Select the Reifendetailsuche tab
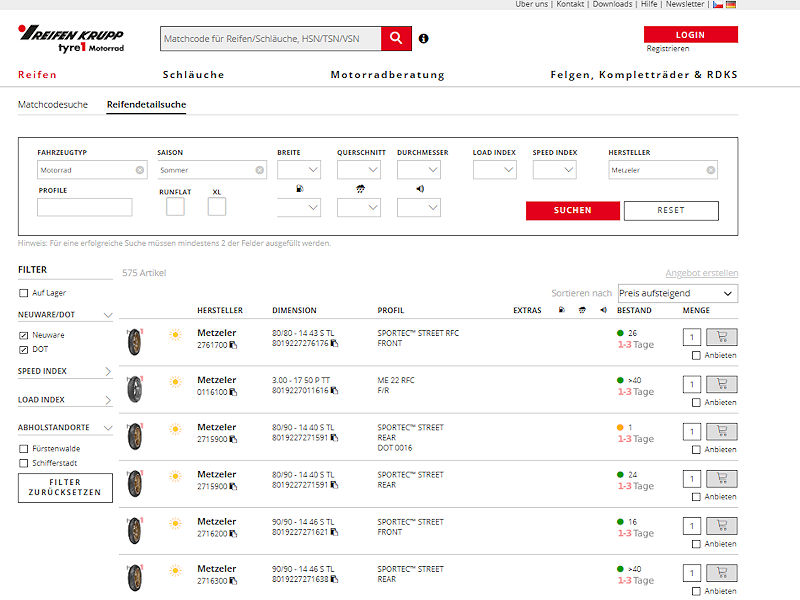Viewport: 800px width, 600px height. click(146, 105)
